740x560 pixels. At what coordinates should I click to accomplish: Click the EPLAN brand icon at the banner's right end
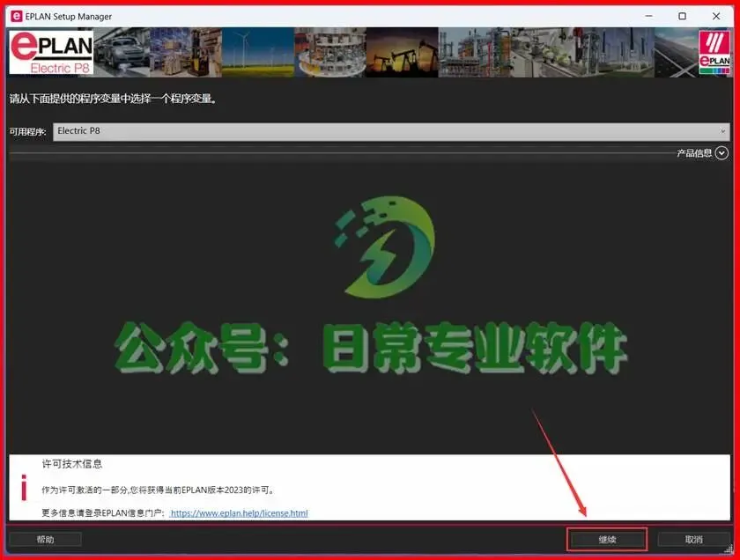pos(714,52)
